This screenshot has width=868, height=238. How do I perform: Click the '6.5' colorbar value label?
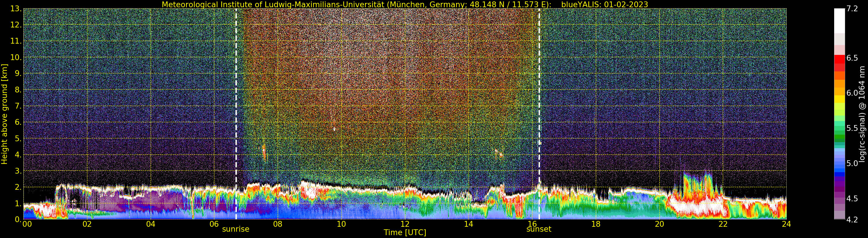click(852, 58)
